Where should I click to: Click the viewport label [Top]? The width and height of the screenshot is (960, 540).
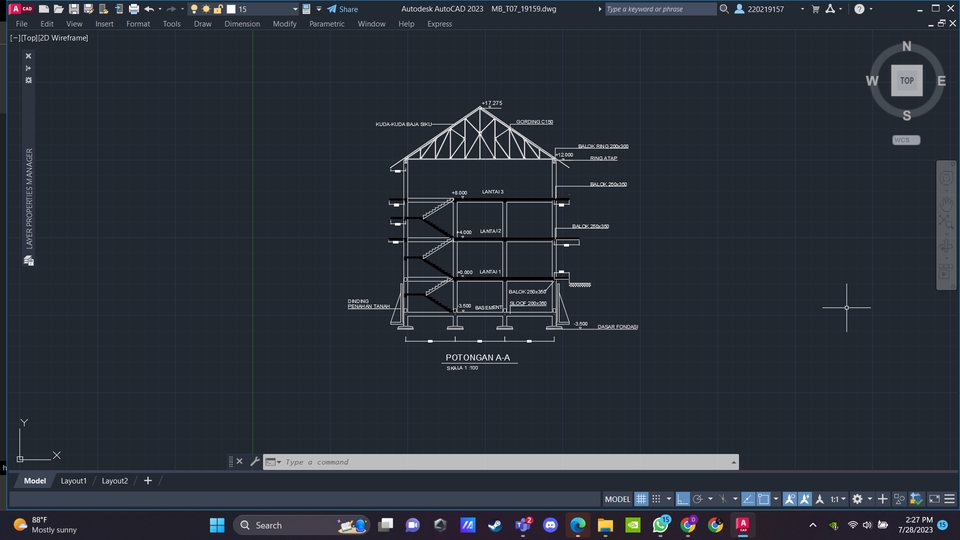pos(29,38)
